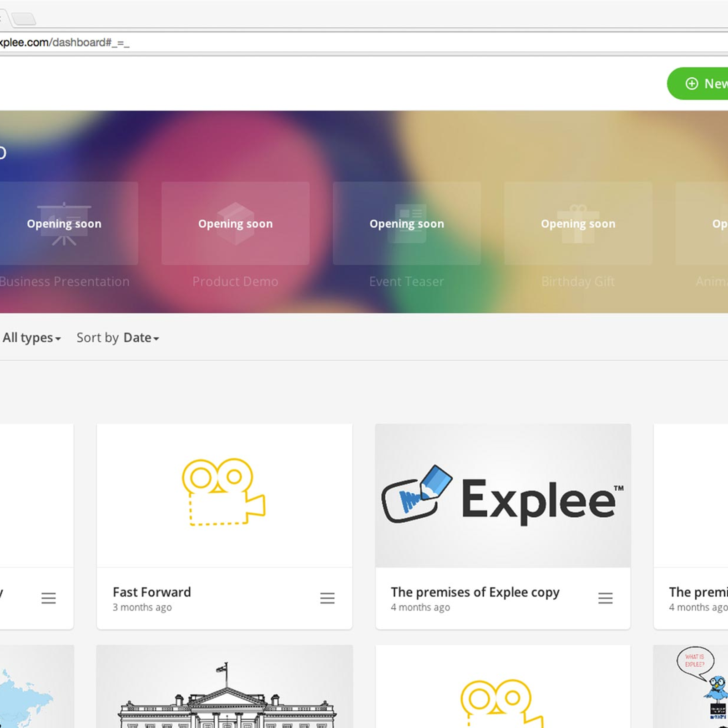The width and height of the screenshot is (728, 728).
Task: Open the All types filter dropdown
Action: point(31,338)
